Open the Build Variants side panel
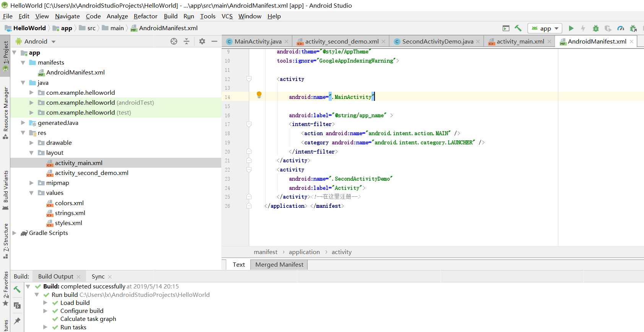This screenshot has width=644, height=332. click(5, 190)
